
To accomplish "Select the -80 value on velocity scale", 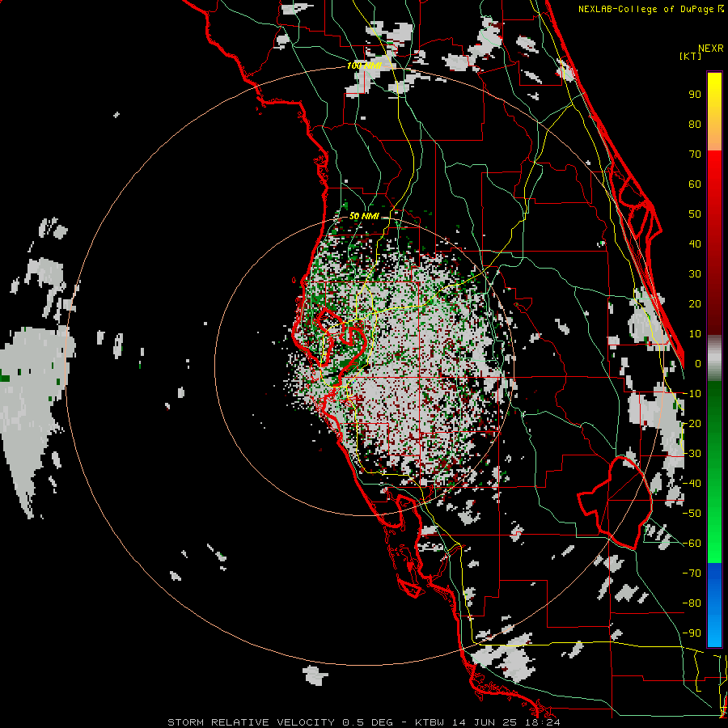I will [x=692, y=603].
